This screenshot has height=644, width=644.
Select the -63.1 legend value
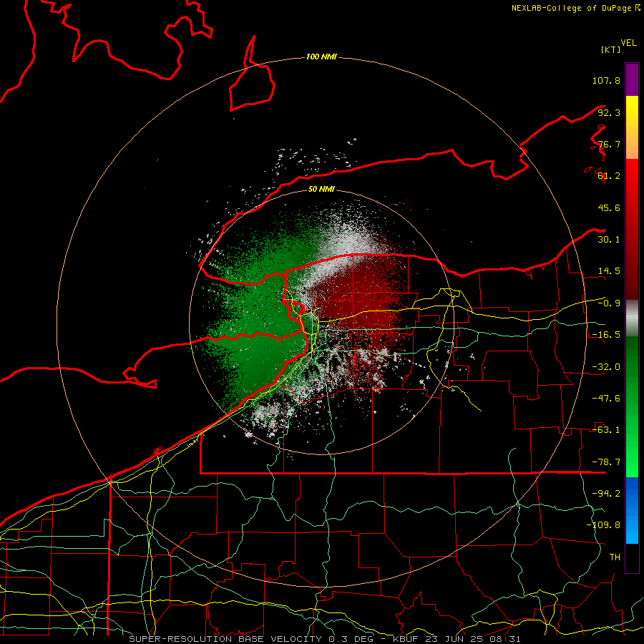pyautogui.click(x=606, y=430)
